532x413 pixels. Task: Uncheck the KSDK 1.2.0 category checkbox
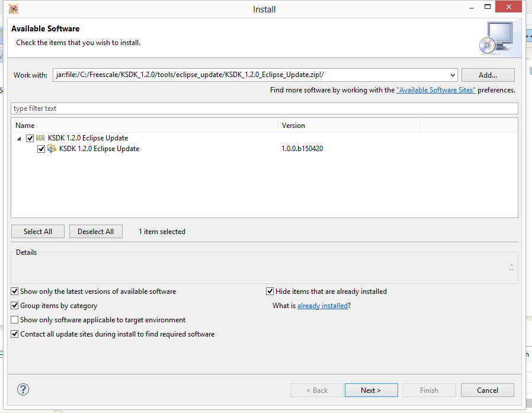(x=30, y=138)
